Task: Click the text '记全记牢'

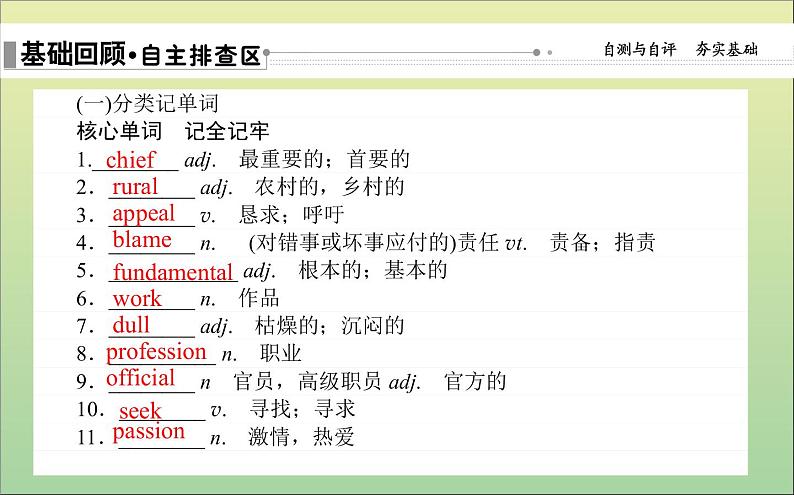Action: (227, 131)
